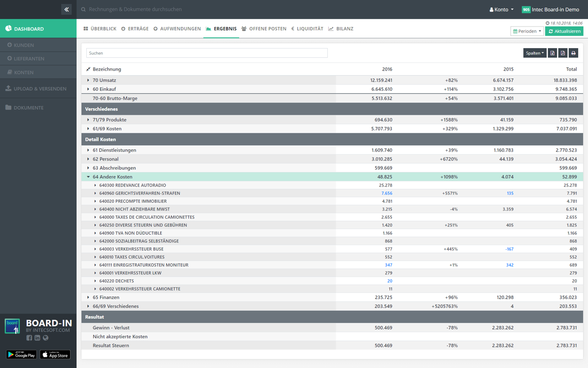
Task: Collapse the 64 Andere Kosten row
Action: click(x=88, y=177)
